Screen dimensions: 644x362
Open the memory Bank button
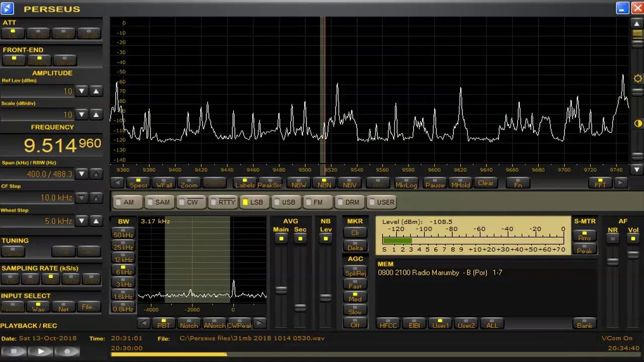point(585,323)
